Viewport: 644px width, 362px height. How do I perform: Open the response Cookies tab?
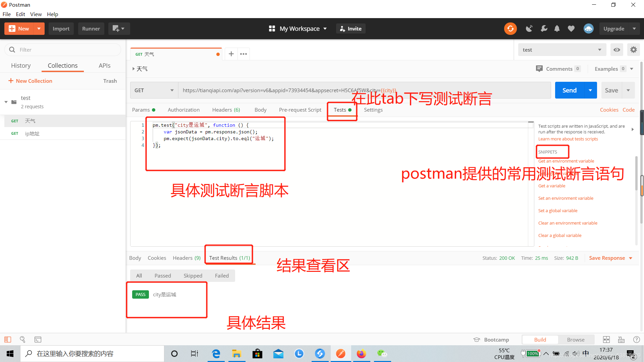click(157, 258)
